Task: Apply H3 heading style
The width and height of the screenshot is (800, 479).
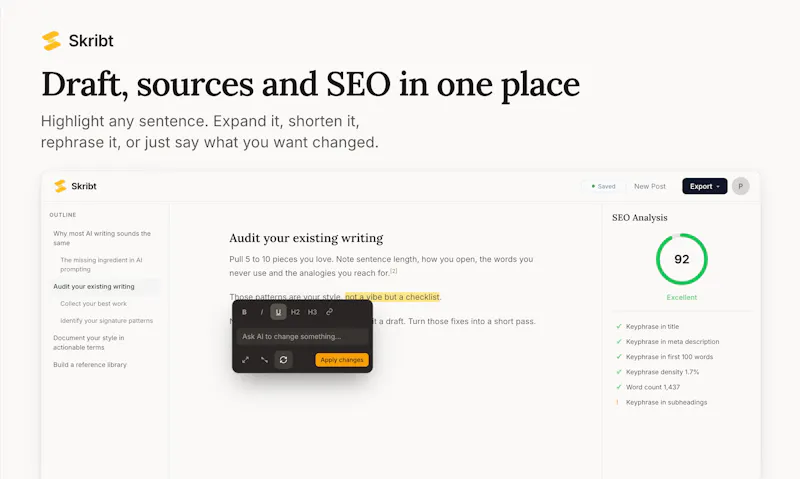Action: click(x=312, y=312)
